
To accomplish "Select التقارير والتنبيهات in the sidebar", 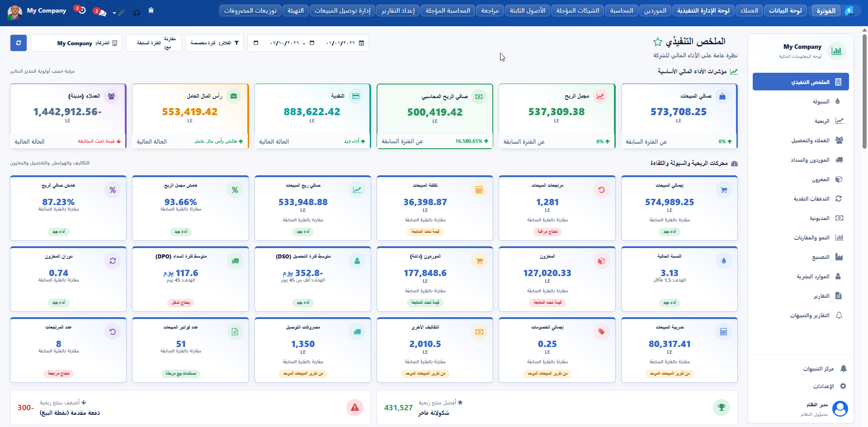I will 801,315.
